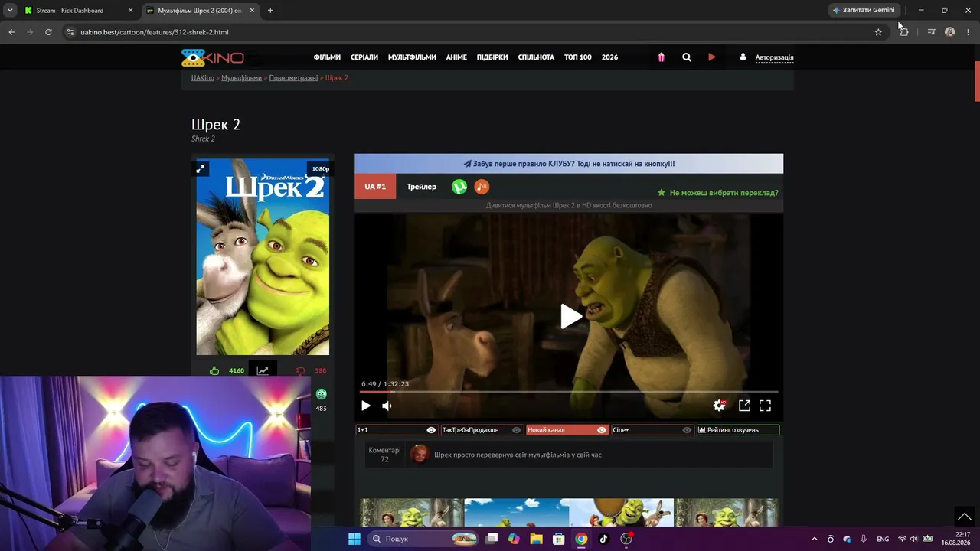The height and width of the screenshot is (551, 980).
Task: Open the gift icon in site header
Action: [661, 57]
